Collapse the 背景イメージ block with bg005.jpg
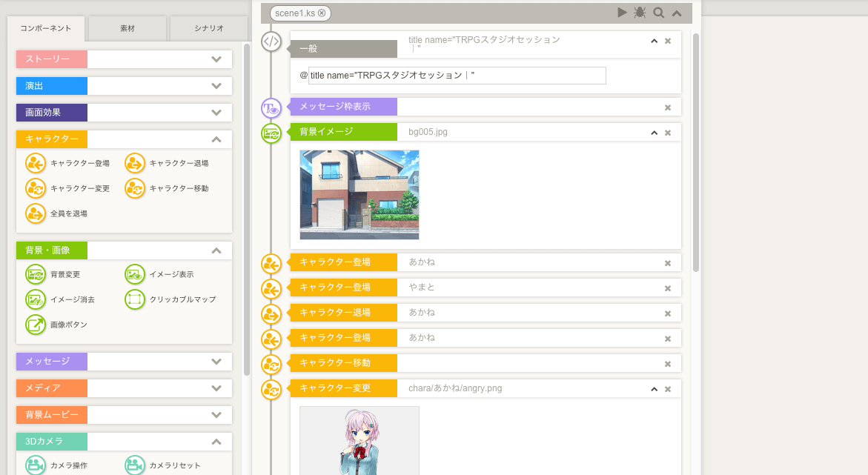868x475 pixels. coord(654,133)
